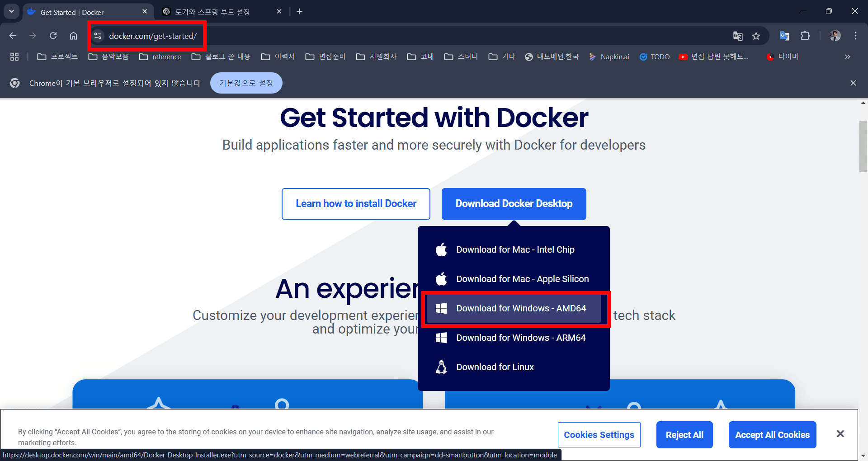Click the browser reload page icon
868x461 pixels.
coord(53,36)
